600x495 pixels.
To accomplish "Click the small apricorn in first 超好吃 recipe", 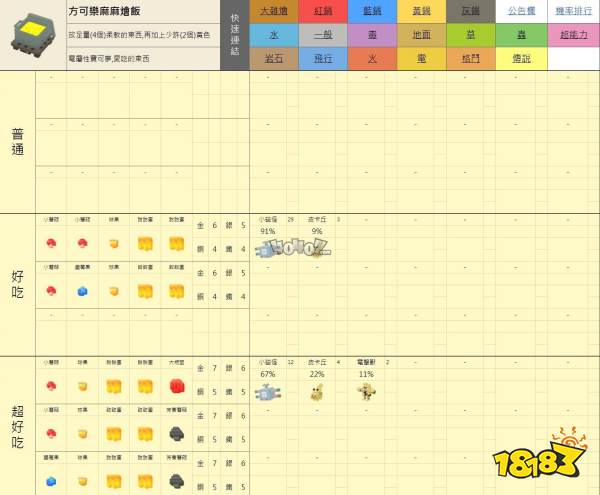I will tap(83, 386).
